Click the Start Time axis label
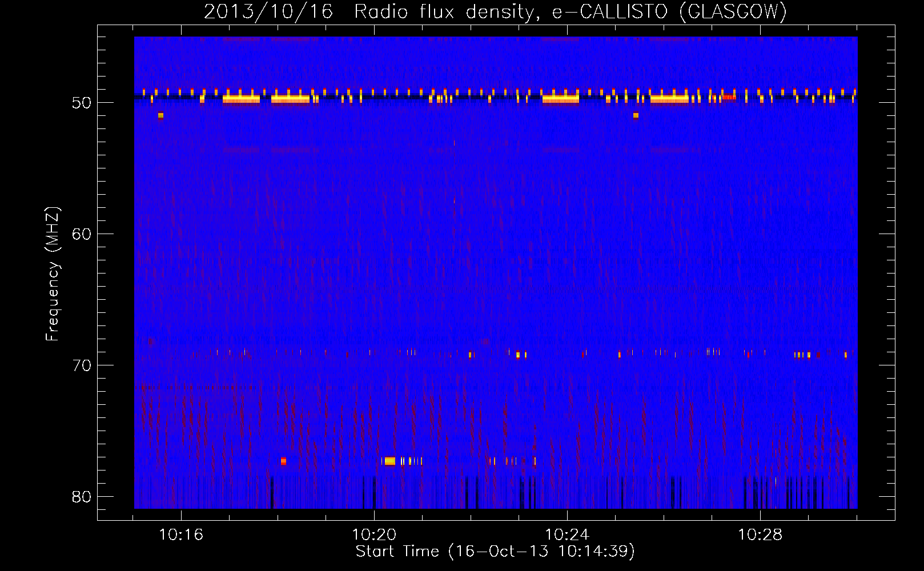This screenshot has width=924, height=571. [495, 552]
